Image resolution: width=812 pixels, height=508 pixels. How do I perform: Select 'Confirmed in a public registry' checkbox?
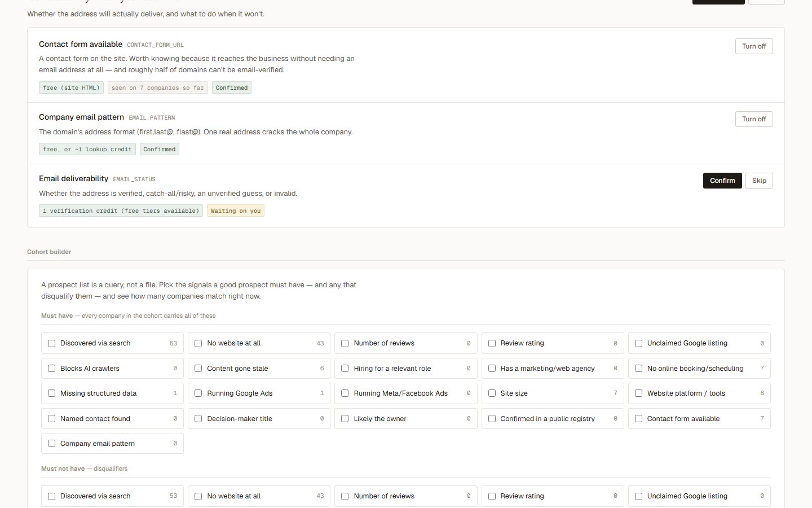coord(492,419)
